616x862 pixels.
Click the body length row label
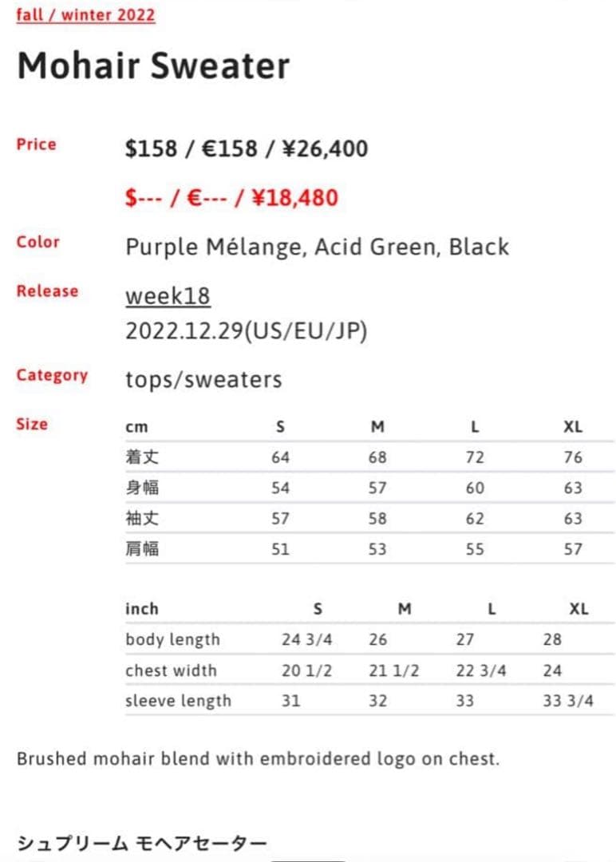pyautogui.click(x=172, y=639)
